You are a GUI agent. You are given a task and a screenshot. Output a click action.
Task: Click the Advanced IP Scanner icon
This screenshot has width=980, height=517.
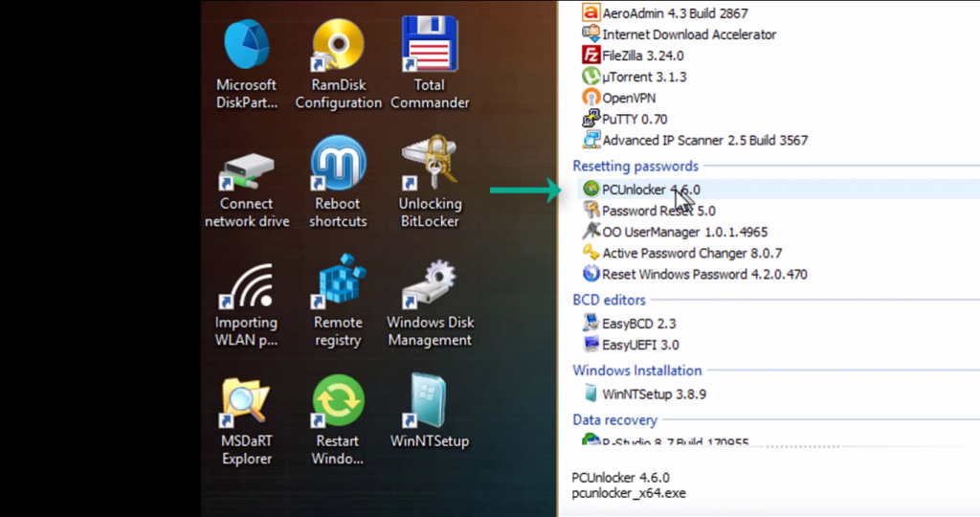tap(590, 140)
